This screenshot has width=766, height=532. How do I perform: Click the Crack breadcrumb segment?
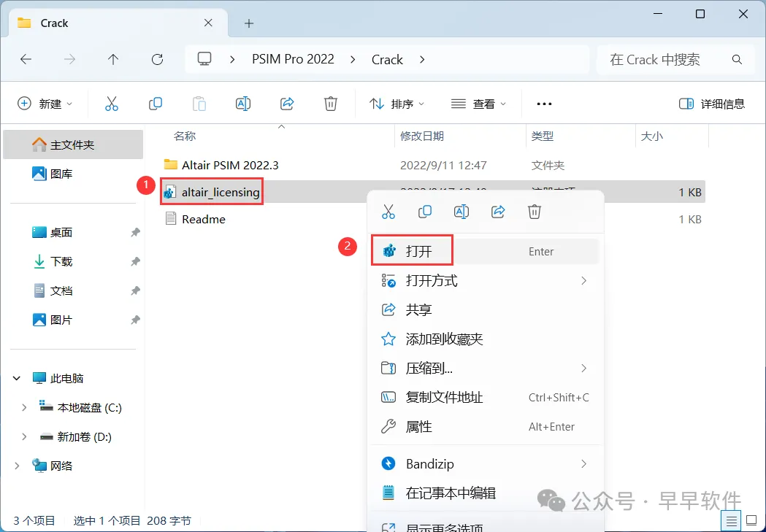tap(387, 60)
